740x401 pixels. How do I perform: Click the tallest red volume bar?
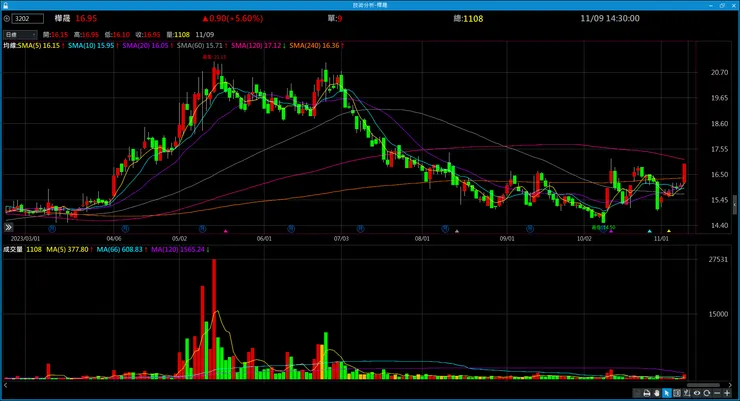214,319
